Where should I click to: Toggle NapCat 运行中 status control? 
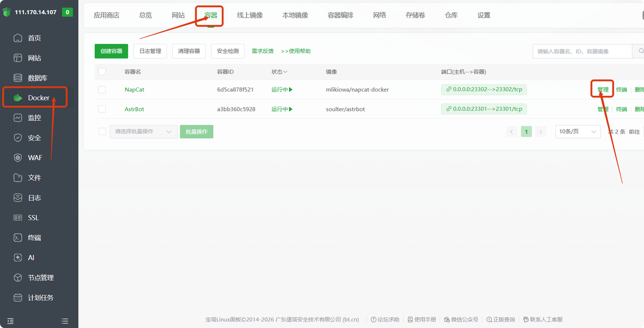click(282, 90)
